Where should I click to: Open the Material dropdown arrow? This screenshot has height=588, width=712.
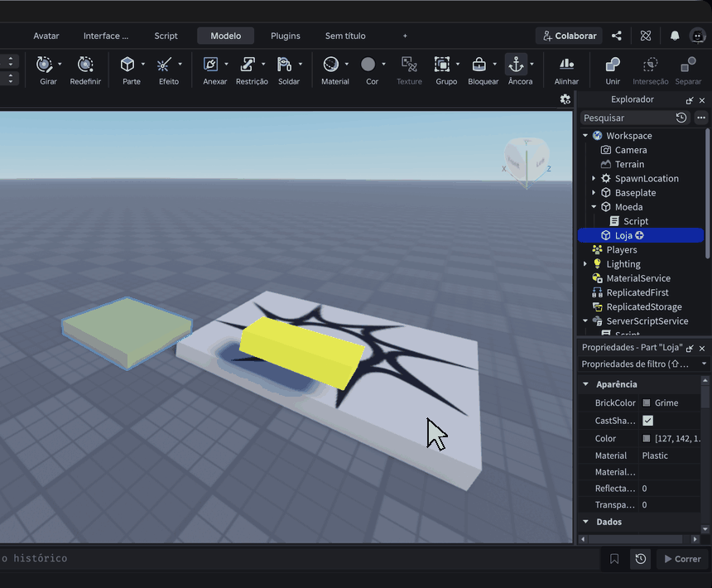point(347,65)
